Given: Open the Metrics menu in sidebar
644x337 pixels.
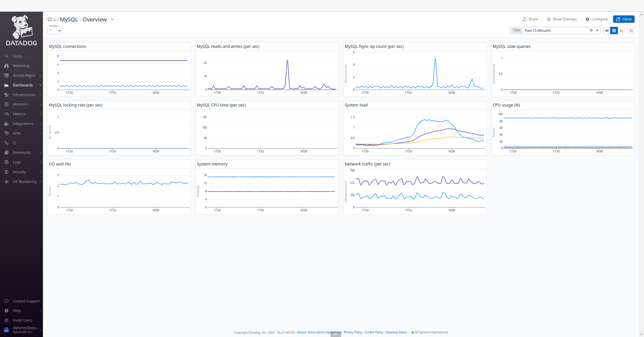Looking at the screenshot, I should pos(19,114).
